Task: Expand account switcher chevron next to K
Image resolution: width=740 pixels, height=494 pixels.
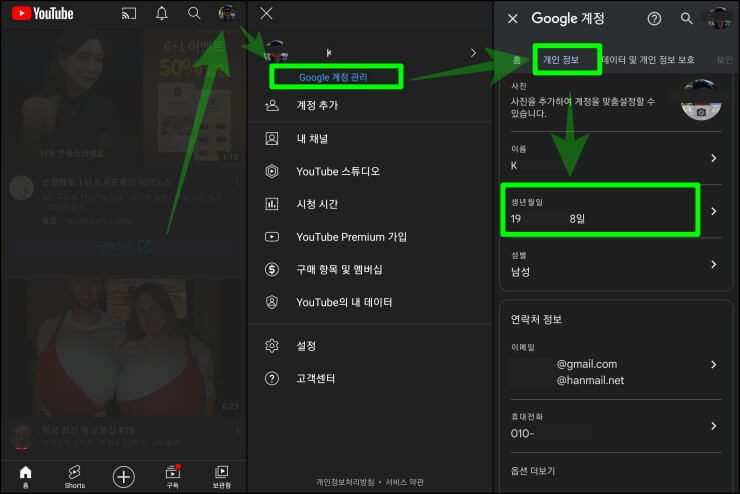Action: click(x=473, y=53)
